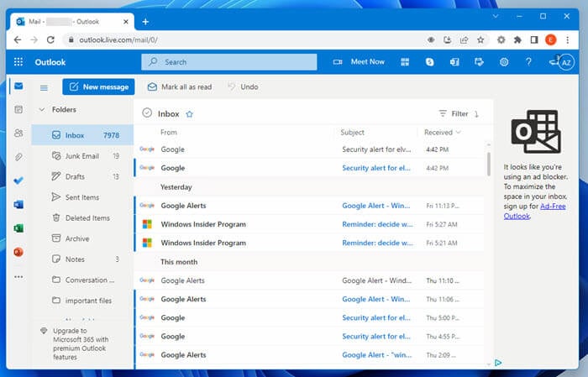This screenshot has height=377, width=588.
Task: Open the Outlook settings gear
Action: [504, 62]
